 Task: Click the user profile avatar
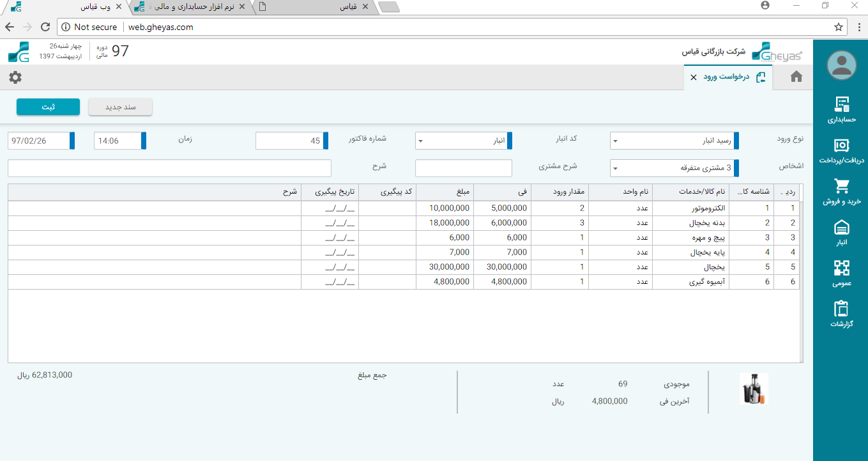841,65
